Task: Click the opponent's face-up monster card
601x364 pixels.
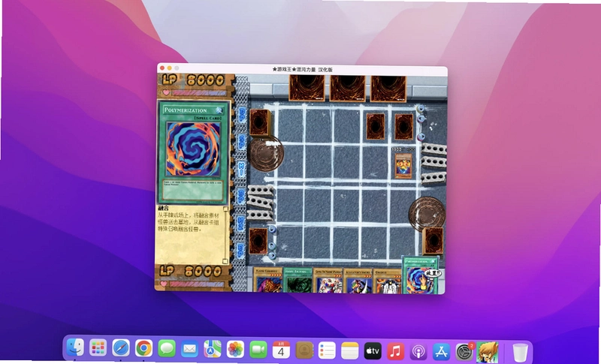Action: pos(403,166)
